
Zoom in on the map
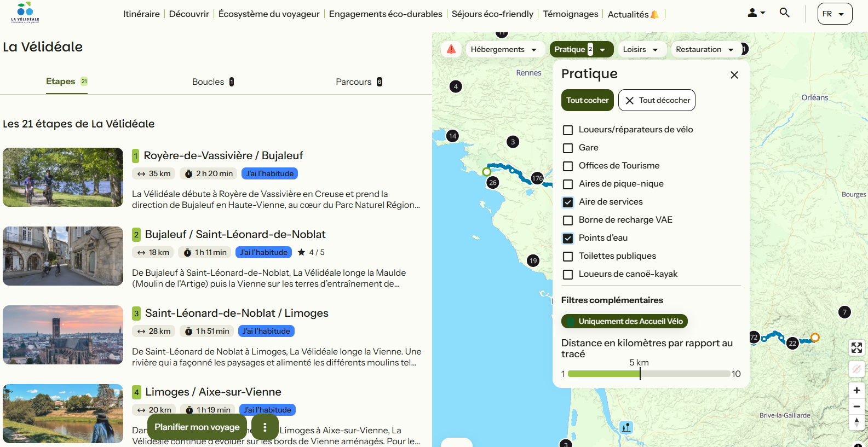point(856,390)
